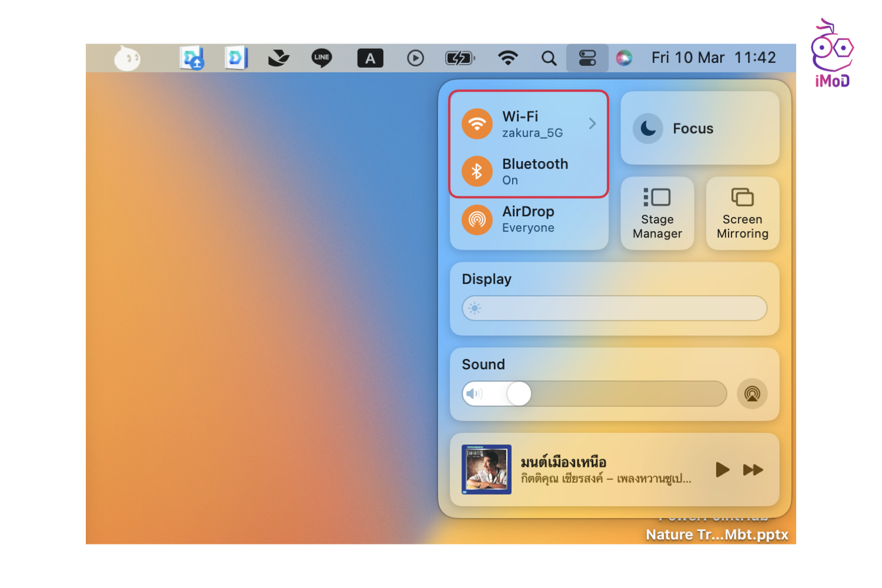Click the Siri icon in menu bar
The image size is (882, 588).
[624, 58]
